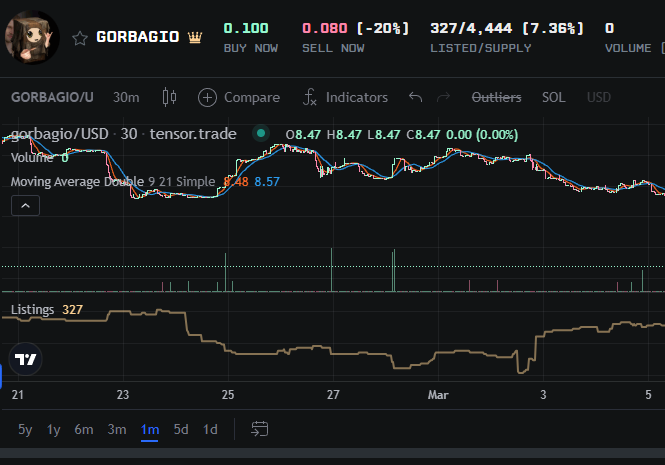Viewport: 665px width, 465px height.
Task: Select the Listings indicator legend
Action: (33, 310)
